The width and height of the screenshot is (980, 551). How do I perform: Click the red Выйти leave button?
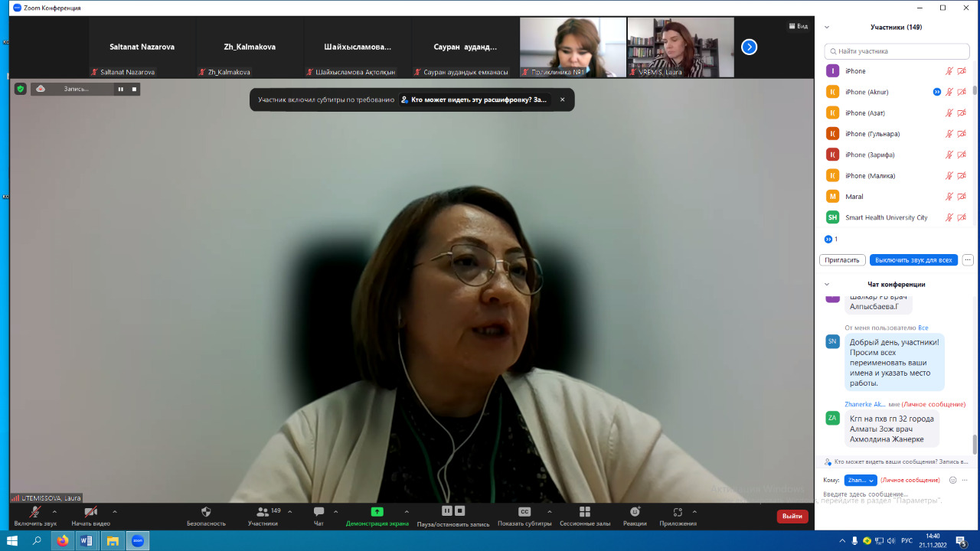792,517
